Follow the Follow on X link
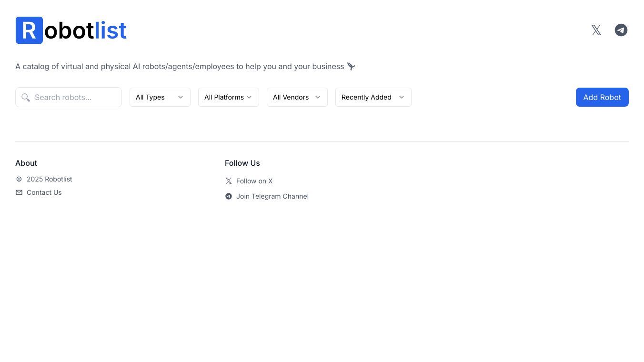 (254, 181)
